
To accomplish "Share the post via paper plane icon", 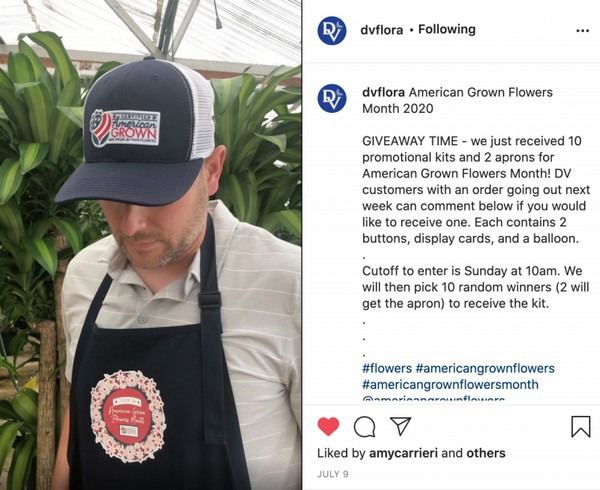I will 400,425.
